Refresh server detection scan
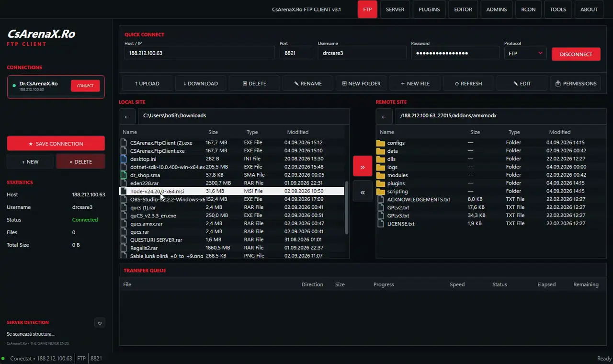Image resolution: width=613 pixels, height=364 pixels. pyautogui.click(x=100, y=323)
